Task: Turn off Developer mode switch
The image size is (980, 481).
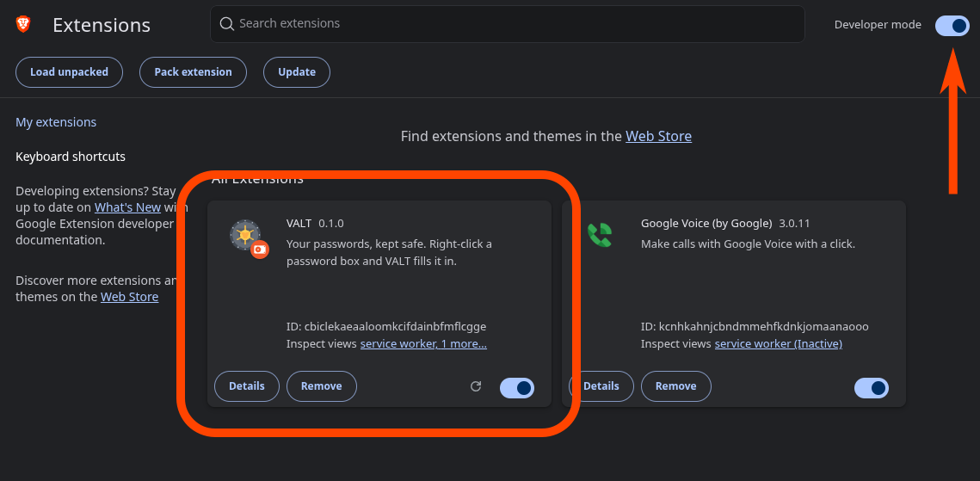Action: click(952, 25)
